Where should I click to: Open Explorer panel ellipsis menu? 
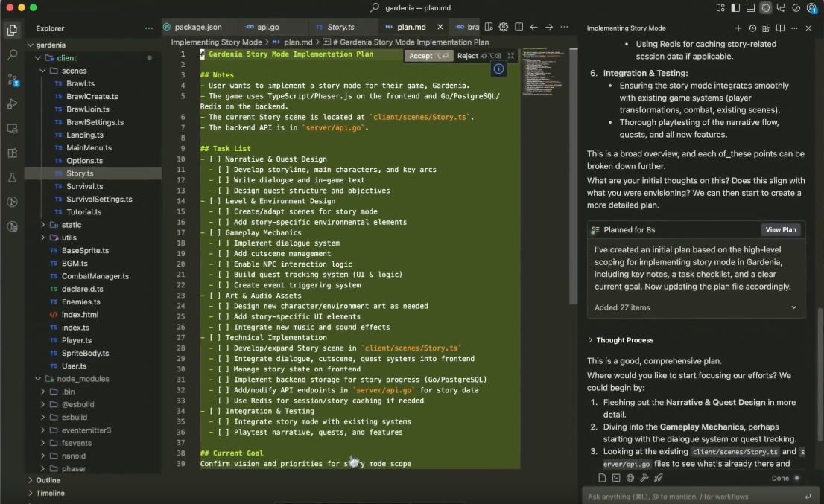point(149,28)
